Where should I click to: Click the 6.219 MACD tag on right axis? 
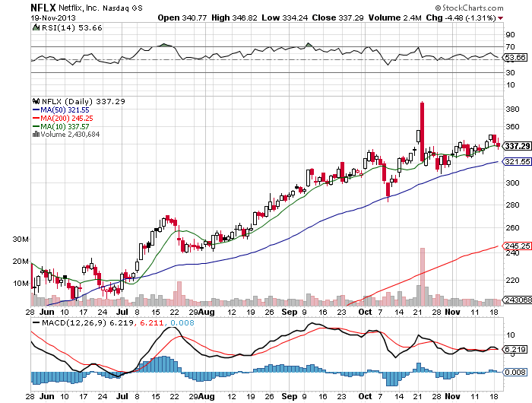[515, 349]
